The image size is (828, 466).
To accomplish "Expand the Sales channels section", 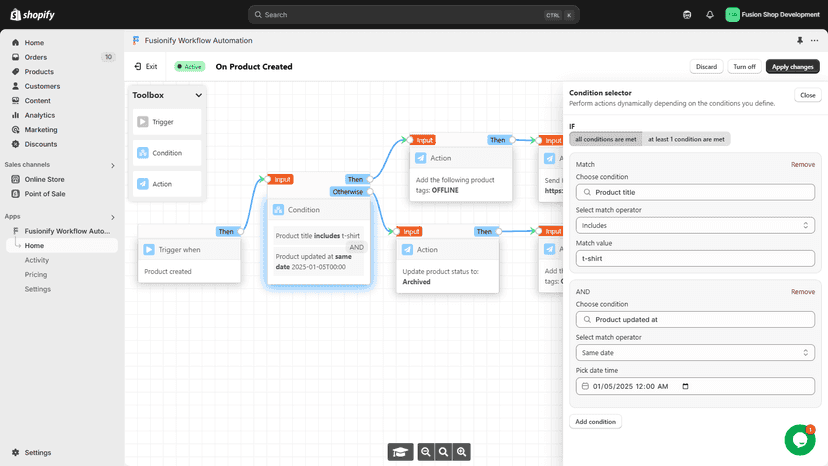I will tap(112, 165).
